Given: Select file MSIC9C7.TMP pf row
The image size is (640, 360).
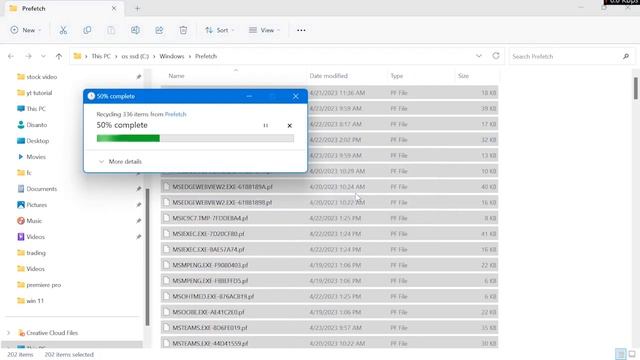Looking at the screenshot, I should [x=329, y=218].
